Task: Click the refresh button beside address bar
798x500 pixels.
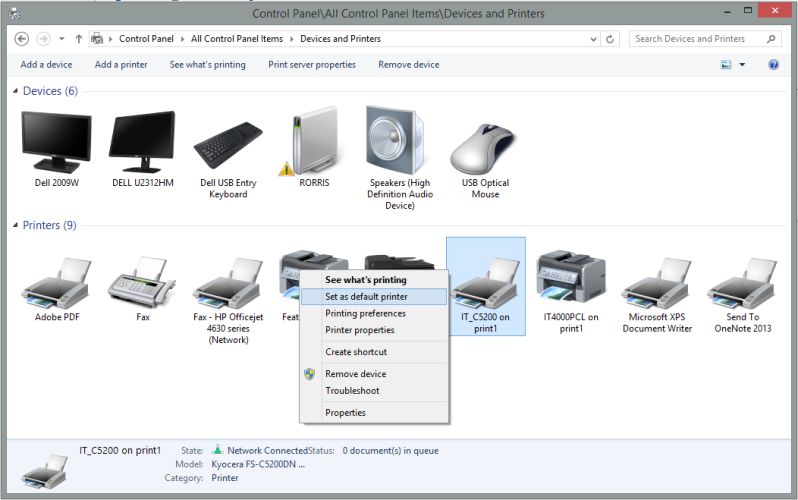Action: [x=611, y=39]
